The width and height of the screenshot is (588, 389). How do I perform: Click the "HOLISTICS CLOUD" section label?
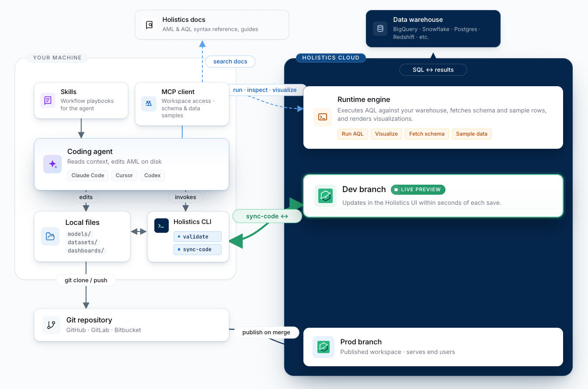point(331,58)
